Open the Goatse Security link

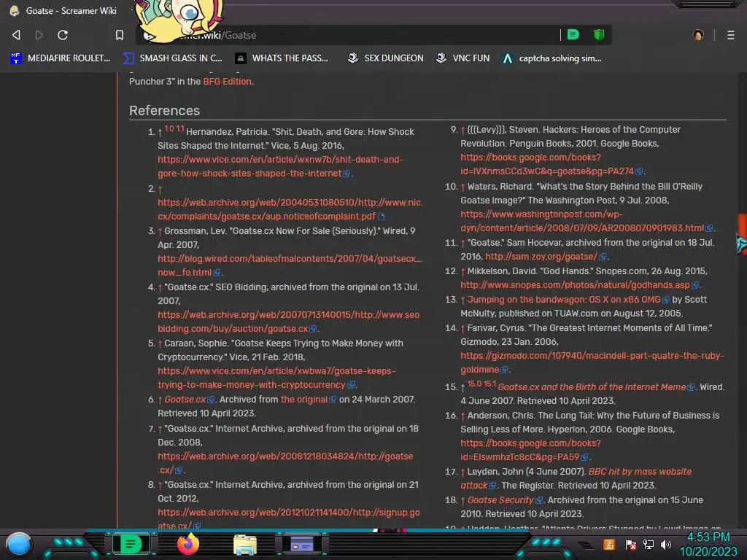click(x=500, y=500)
